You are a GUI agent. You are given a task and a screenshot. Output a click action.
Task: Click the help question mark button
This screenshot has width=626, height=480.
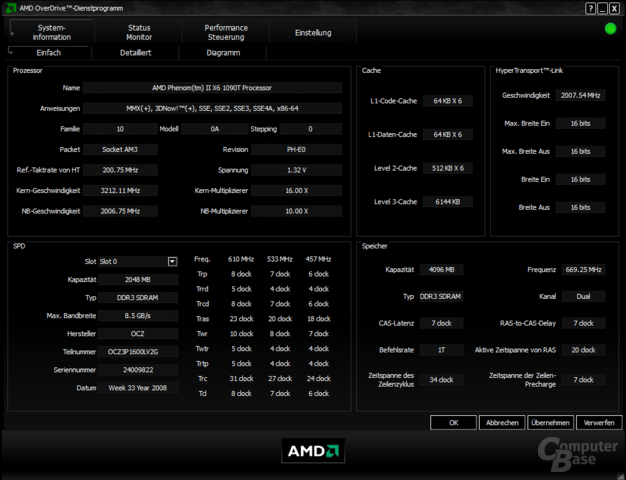tap(590, 8)
